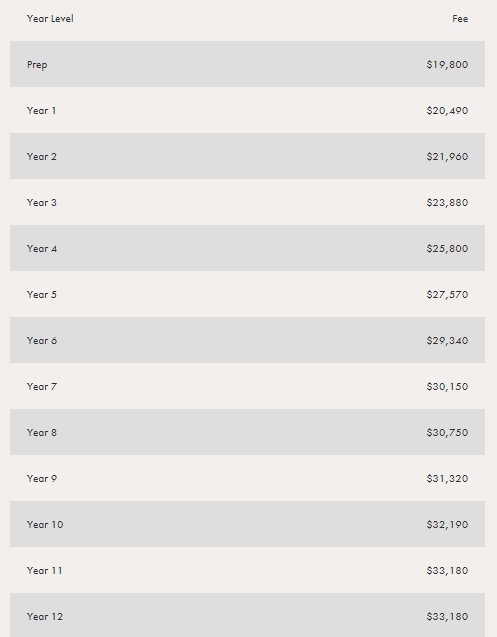The height and width of the screenshot is (637, 497).
Task: Click the $23,880 fee amount
Action: (x=447, y=202)
